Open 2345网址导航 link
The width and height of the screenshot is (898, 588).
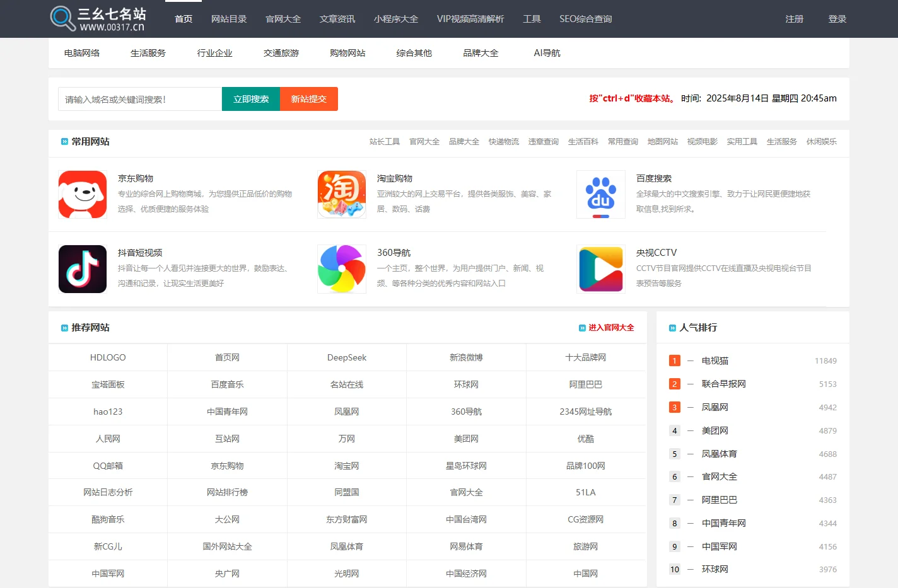(x=586, y=412)
